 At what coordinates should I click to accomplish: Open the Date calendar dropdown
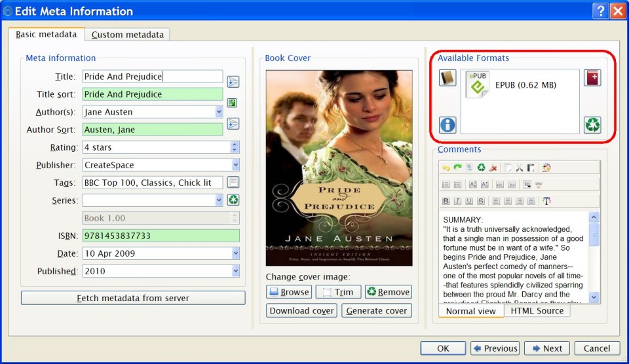coord(235,253)
